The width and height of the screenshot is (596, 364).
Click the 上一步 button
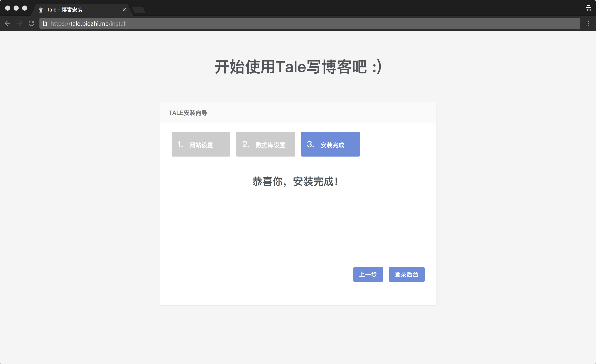(368, 274)
